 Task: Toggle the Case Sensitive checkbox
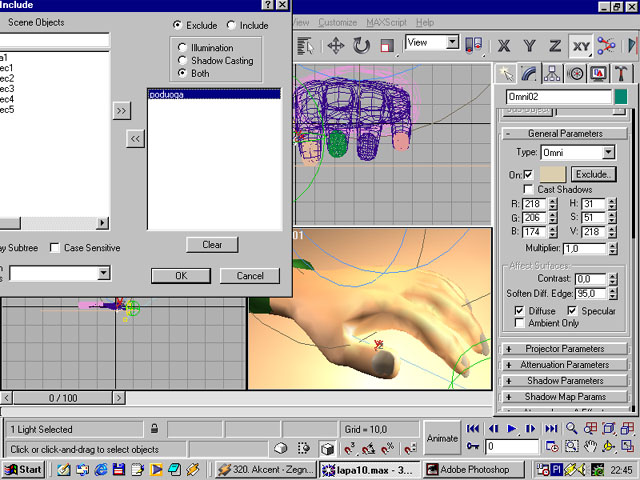(x=55, y=248)
